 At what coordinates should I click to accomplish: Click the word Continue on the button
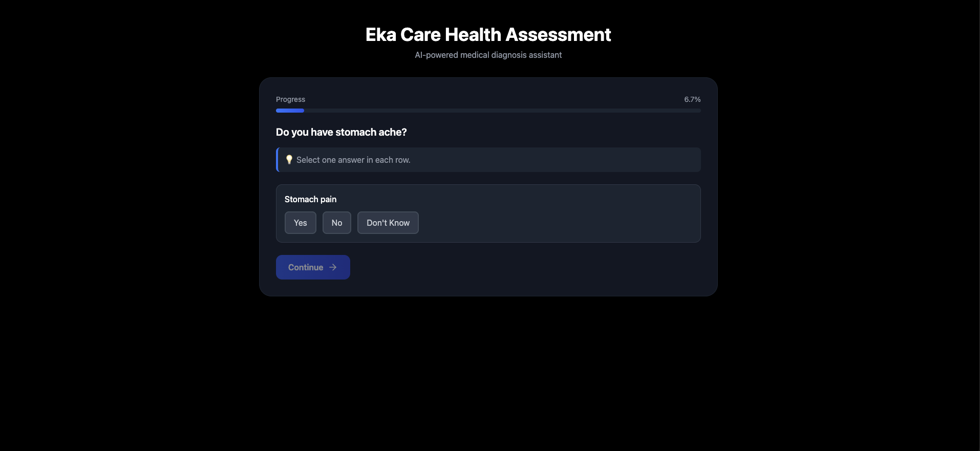point(306,267)
